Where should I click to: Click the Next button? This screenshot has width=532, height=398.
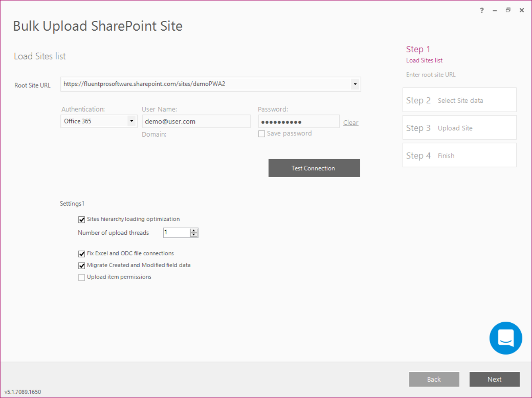tap(494, 379)
